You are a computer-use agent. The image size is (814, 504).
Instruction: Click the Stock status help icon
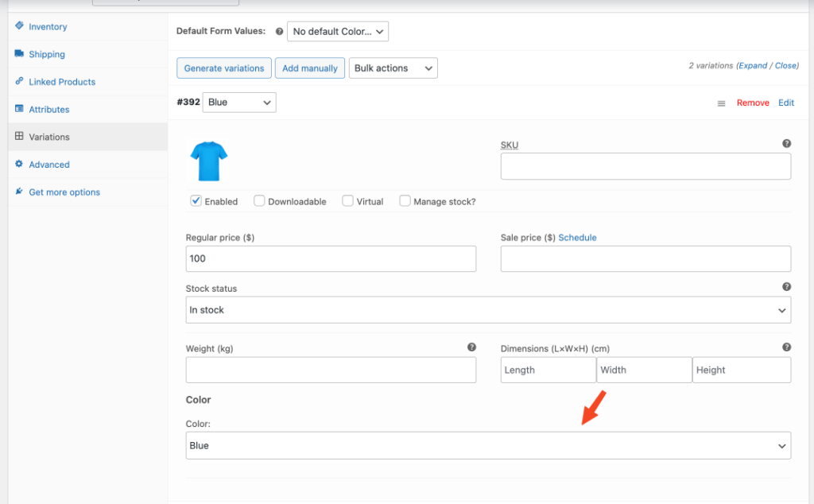pos(787,286)
